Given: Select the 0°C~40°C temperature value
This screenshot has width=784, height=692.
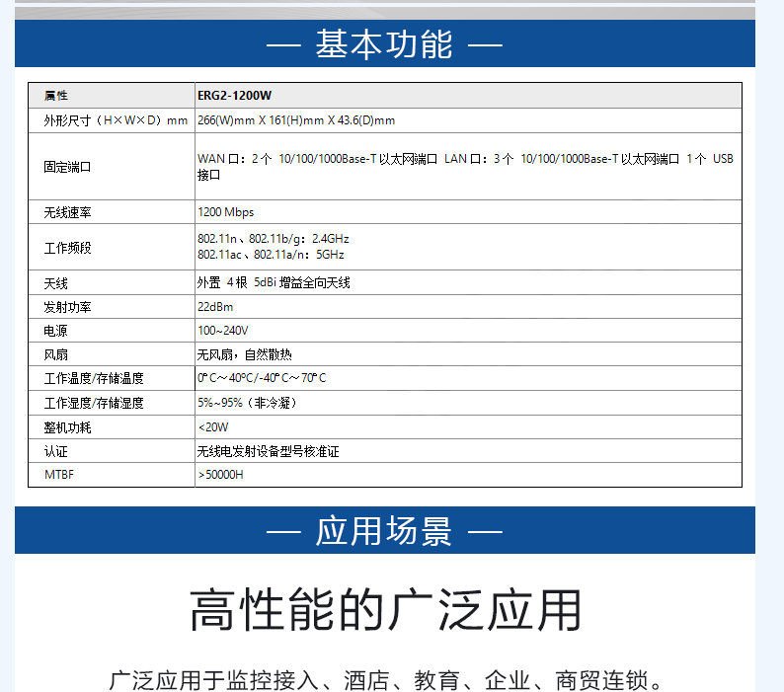Looking at the screenshot, I should click(x=262, y=378).
